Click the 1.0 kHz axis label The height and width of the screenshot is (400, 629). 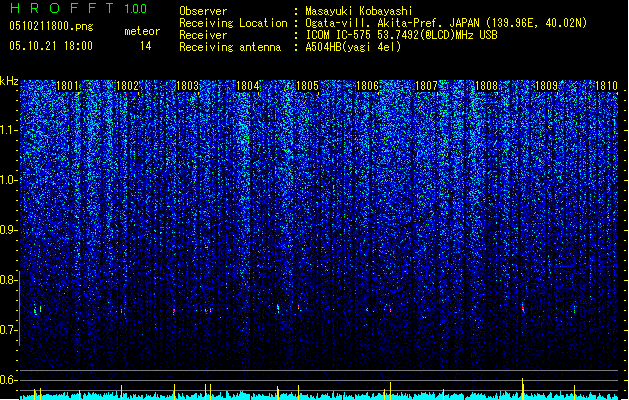coord(8,180)
